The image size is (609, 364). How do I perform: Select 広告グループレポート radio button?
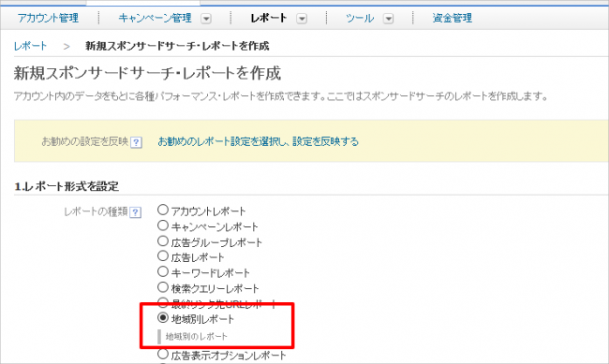click(163, 241)
